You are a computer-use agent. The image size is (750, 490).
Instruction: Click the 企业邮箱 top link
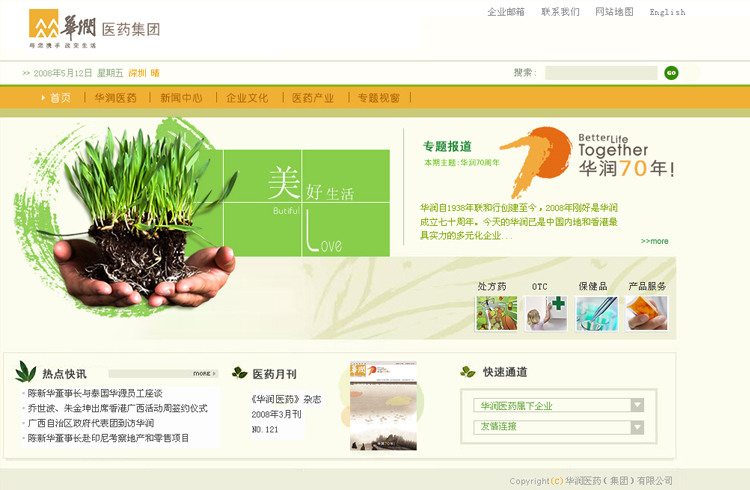tap(506, 12)
